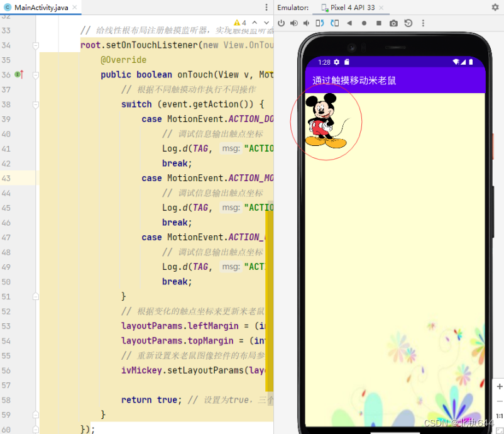Close the Pixel 4 API 33 tab
The image size is (504, 434).
pyautogui.click(x=381, y=8)
